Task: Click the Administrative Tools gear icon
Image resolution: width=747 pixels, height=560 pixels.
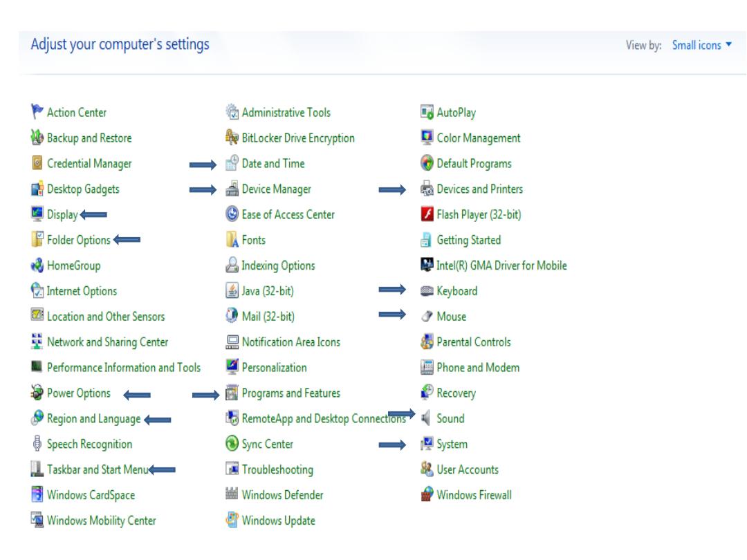Action: [x=232, y=112]
